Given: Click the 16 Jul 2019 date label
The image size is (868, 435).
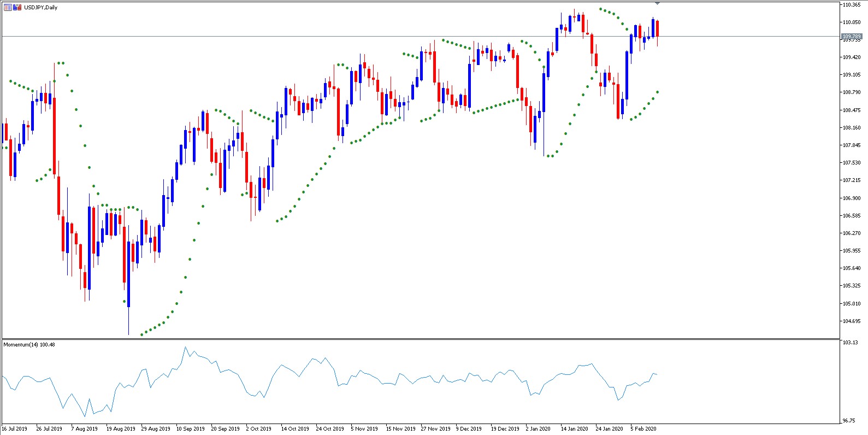Looking at the screenshot, I should (15, 429).
